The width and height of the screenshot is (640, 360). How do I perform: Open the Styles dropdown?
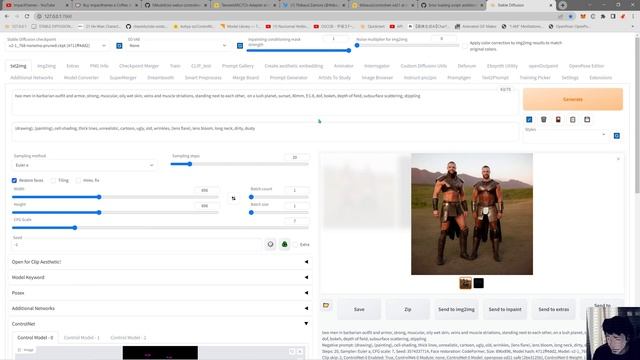tap(567, 136)
